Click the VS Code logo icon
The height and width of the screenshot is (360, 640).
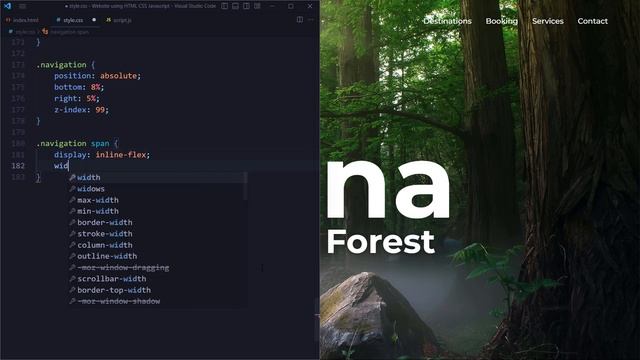pyautogui.click(x=7, y=6)
